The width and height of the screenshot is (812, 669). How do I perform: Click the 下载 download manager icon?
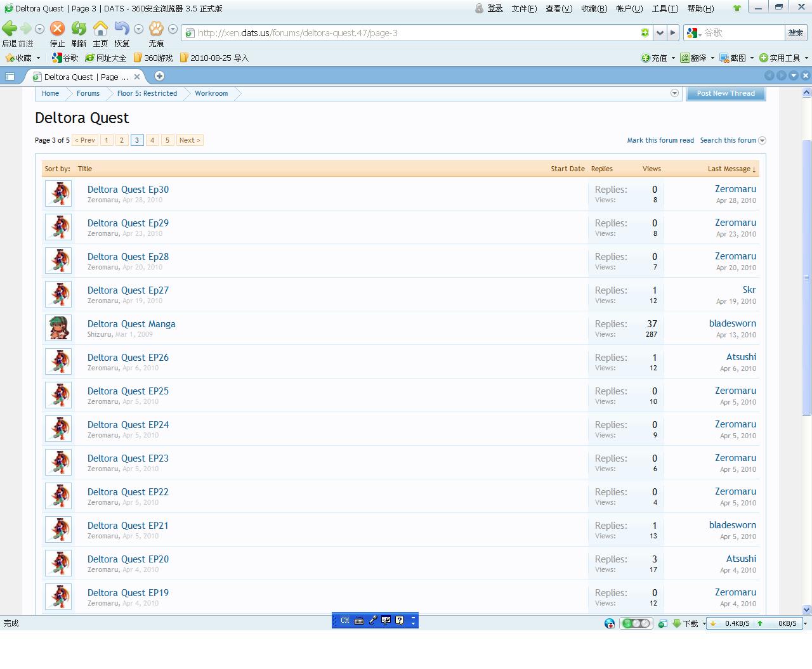point(685,623)
